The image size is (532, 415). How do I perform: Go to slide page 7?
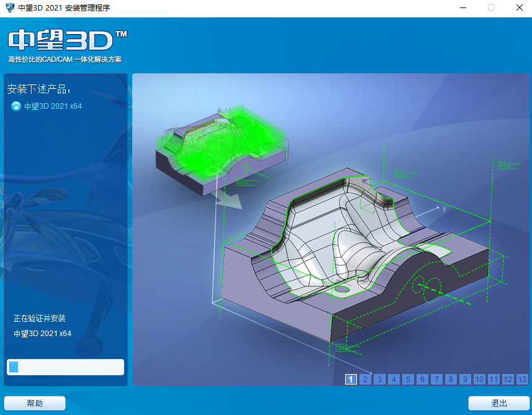pyautogui.click(x=436, y=380)
